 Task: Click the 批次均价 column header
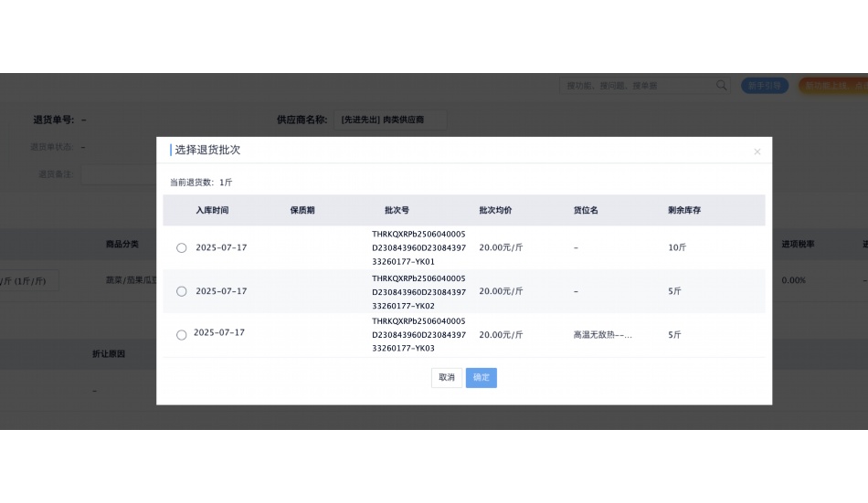pyautogui.click(x=495, y=211)
